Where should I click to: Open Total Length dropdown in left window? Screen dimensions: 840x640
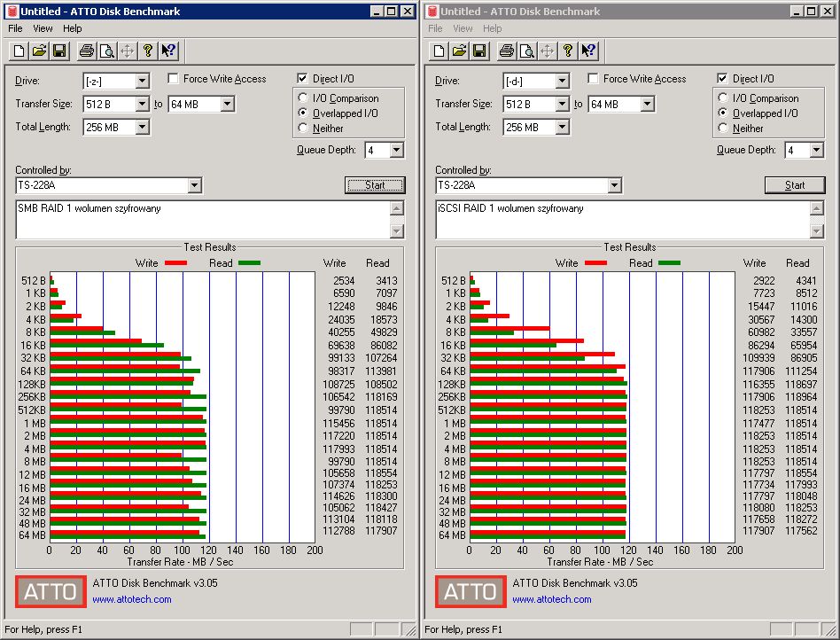click(x=142, y=127)
